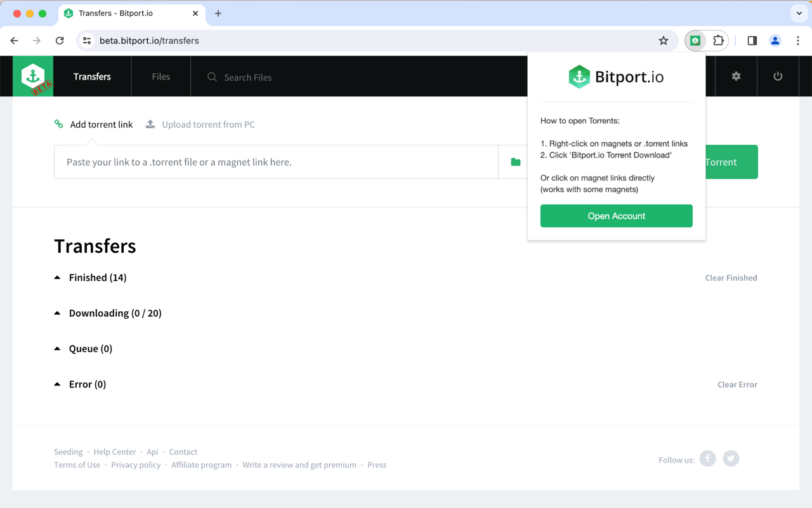Click the Add torrent link chain icon

click(x=58, y=124)
